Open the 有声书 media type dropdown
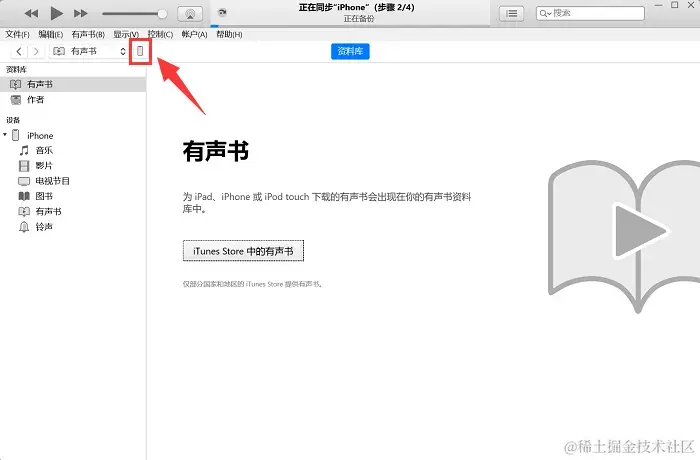 (89, 51)
